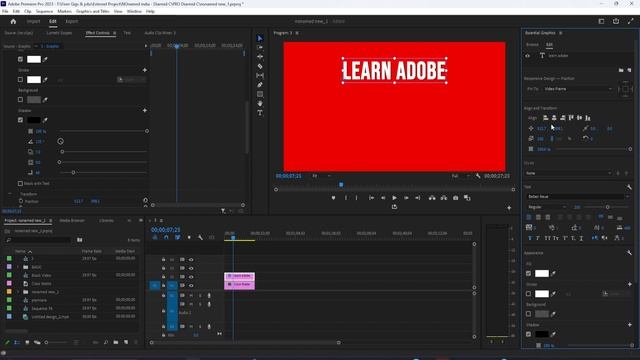The width and height of the screenshot is (640, 360).
Task: Click Faux Bold text style button
Action: click(530, 238)
